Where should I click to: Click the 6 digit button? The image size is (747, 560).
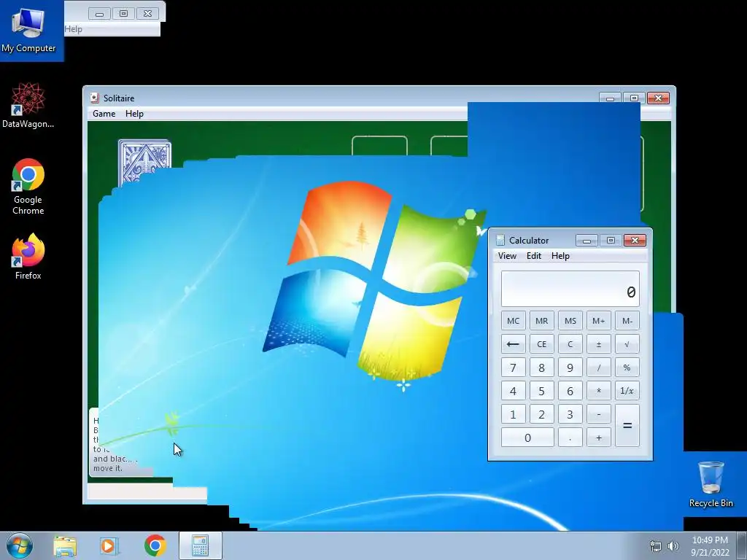pyautogui.click(x=570, y=391)
